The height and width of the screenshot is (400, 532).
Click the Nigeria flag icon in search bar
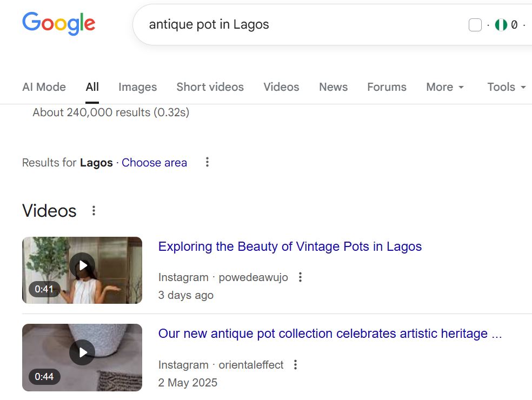coord(501,25)
